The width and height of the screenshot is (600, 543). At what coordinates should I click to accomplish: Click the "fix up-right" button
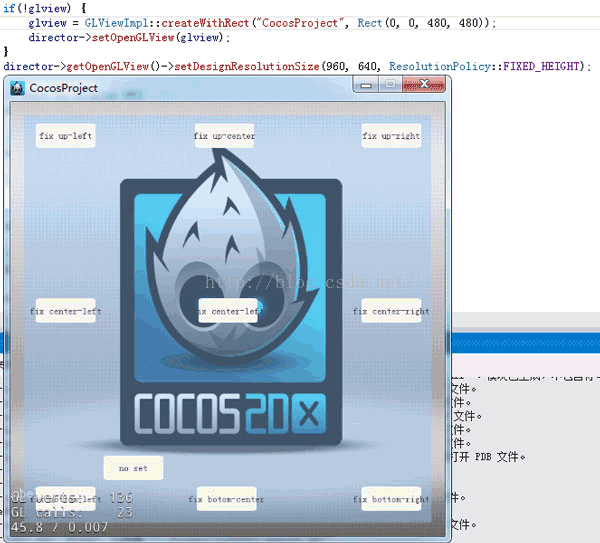[391, 136]
